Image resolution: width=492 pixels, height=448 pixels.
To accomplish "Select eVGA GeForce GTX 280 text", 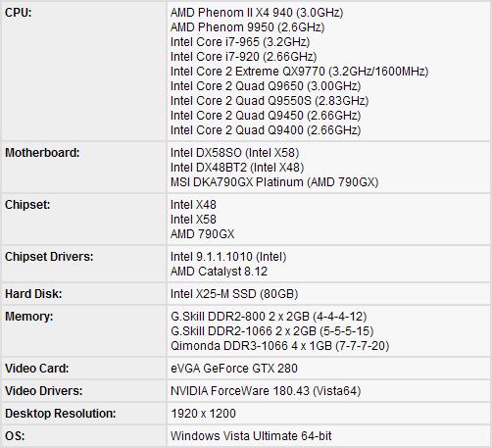I will [234, 369].
